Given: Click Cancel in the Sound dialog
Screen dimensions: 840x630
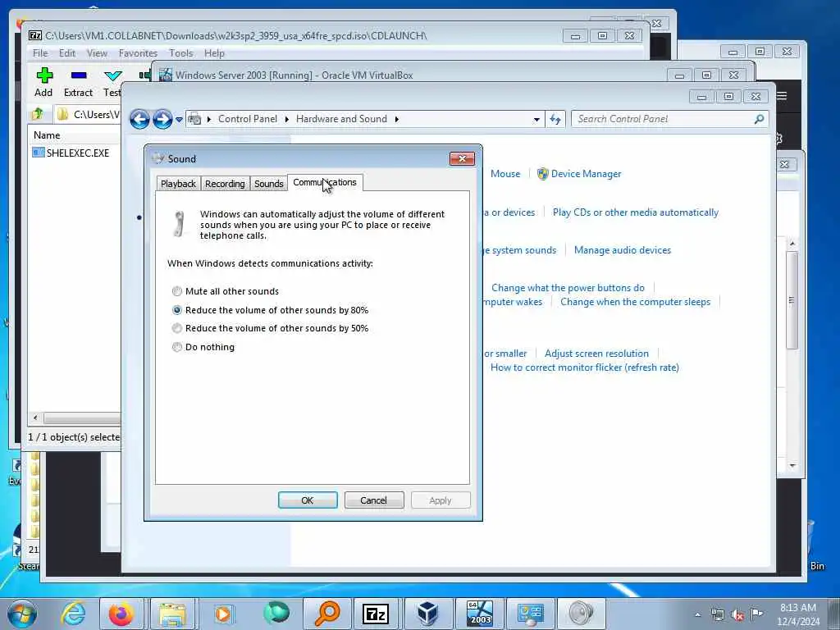Looking at the screenshot, I should (374, 500).
